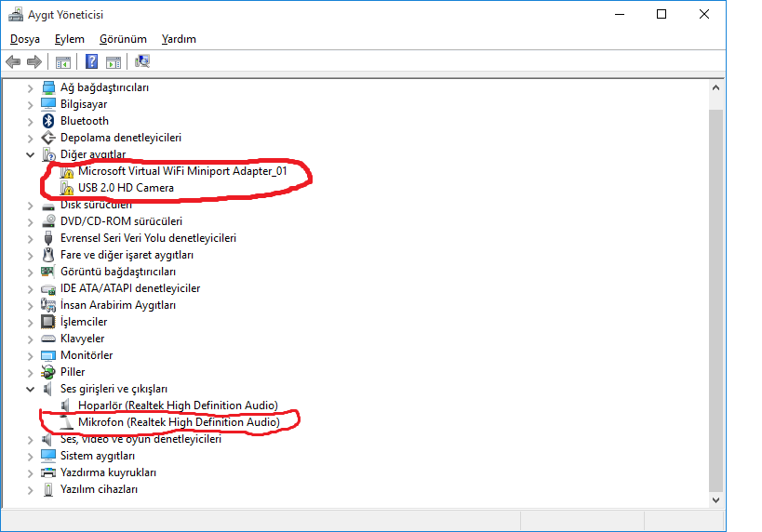Select Microsoft Virtual WiFi Miniport Adapter_01
Viewport: 762px width, 532px height.
point(182,171)
